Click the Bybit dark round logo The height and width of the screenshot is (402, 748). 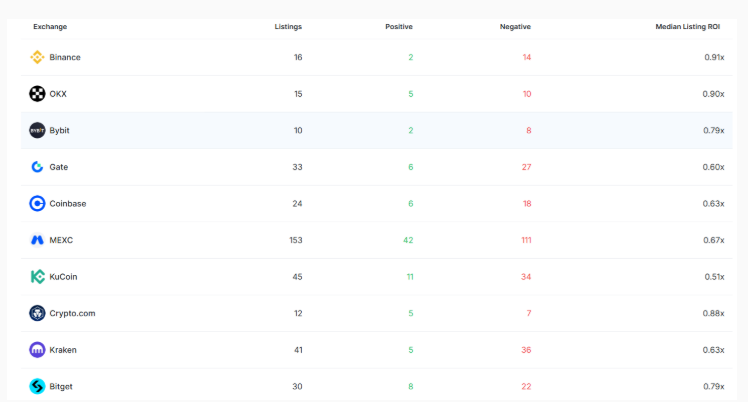[37, 130]
